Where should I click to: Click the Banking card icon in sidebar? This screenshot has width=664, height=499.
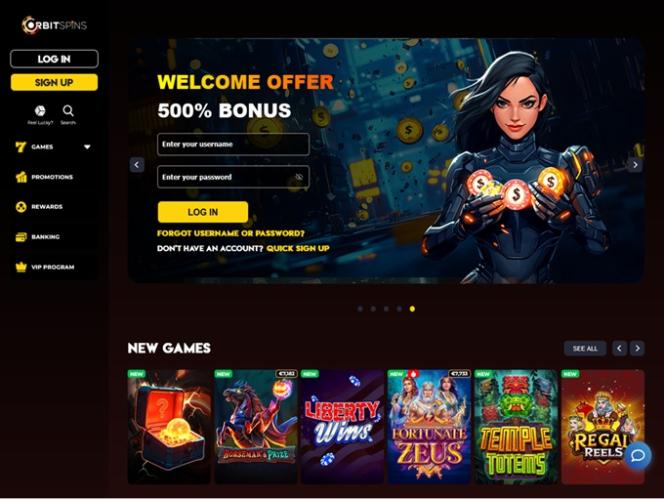pyautogui.click(x=21, y=237)
